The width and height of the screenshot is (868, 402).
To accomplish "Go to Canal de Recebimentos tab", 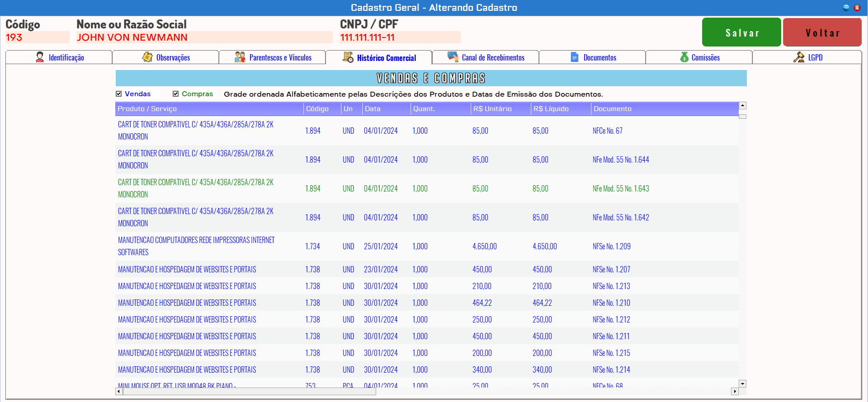I will click(486, 57).
